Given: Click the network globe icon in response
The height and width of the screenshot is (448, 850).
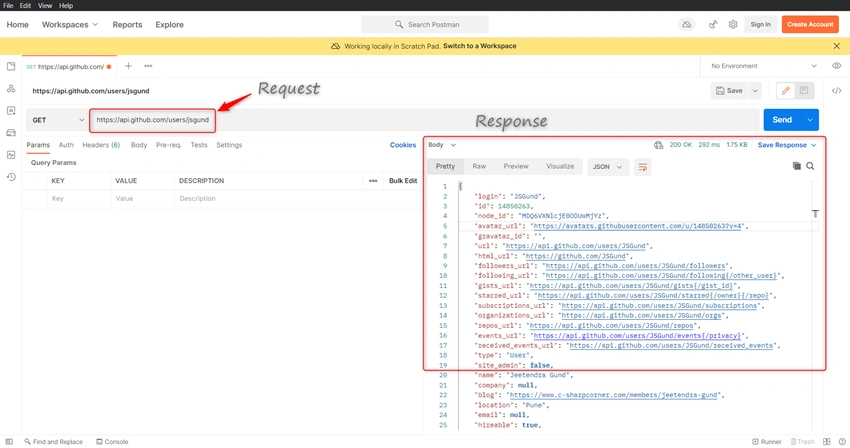Looking at the screenshot, I should pyautogui.click(x=659, y=145).
